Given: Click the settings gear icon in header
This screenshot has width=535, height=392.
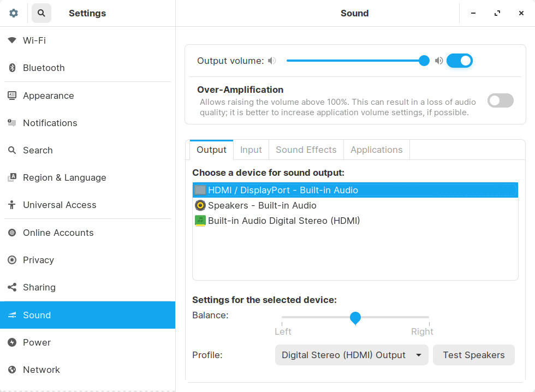Looking at the screenshot, I should tap(14, 13).
